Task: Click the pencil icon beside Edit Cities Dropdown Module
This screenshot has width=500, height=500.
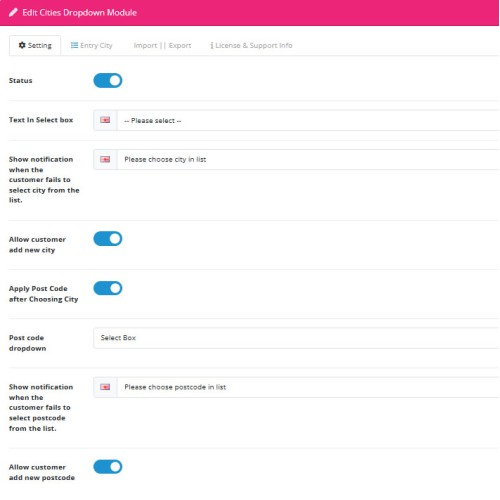Action: click(13, 13)
